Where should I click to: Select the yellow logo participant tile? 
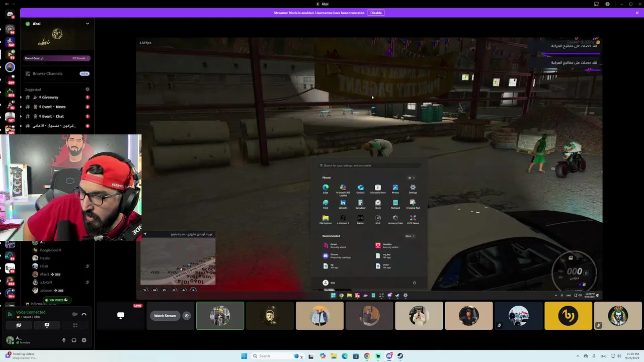pyautogui.click(x=569, y=316)
